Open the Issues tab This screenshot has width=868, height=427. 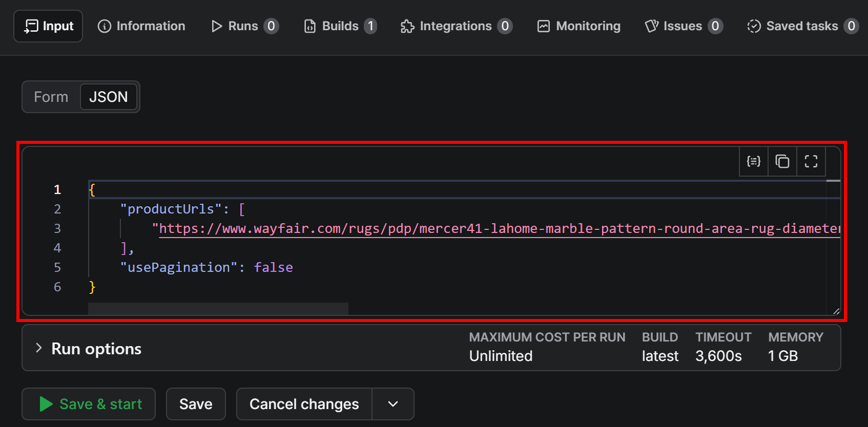684,26
